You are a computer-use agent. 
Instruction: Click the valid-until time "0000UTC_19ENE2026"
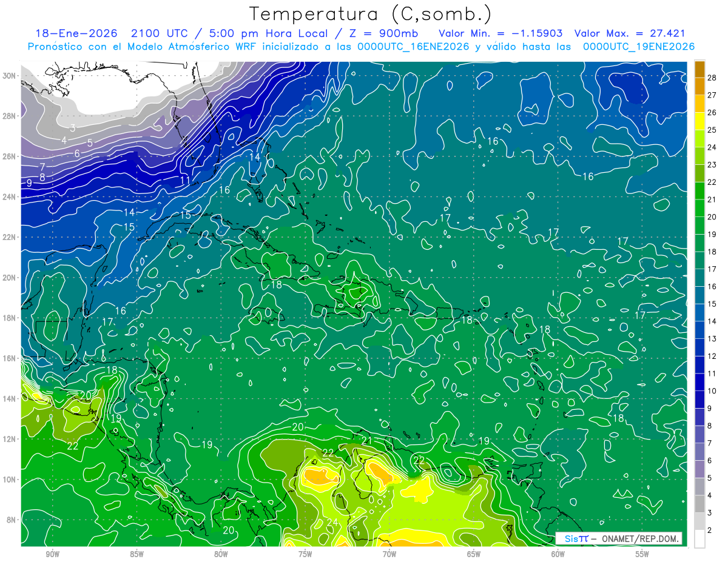tap(639, 47)
